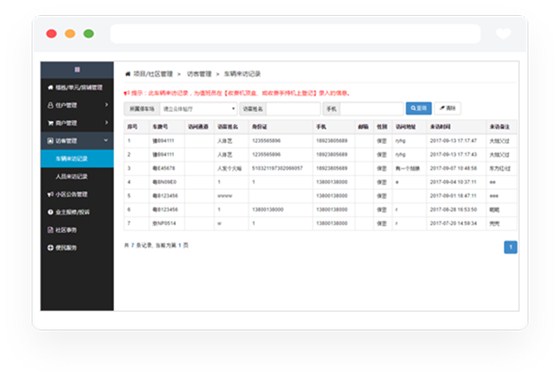Collapse the 访客管理 chevron arrow
Screen dimensions: 560x378
click(106, 140)
